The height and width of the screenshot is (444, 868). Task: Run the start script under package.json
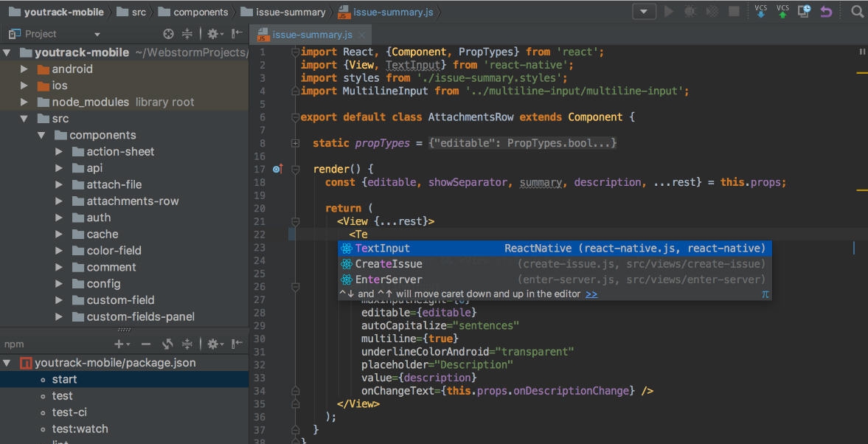[x=65, y=379]
